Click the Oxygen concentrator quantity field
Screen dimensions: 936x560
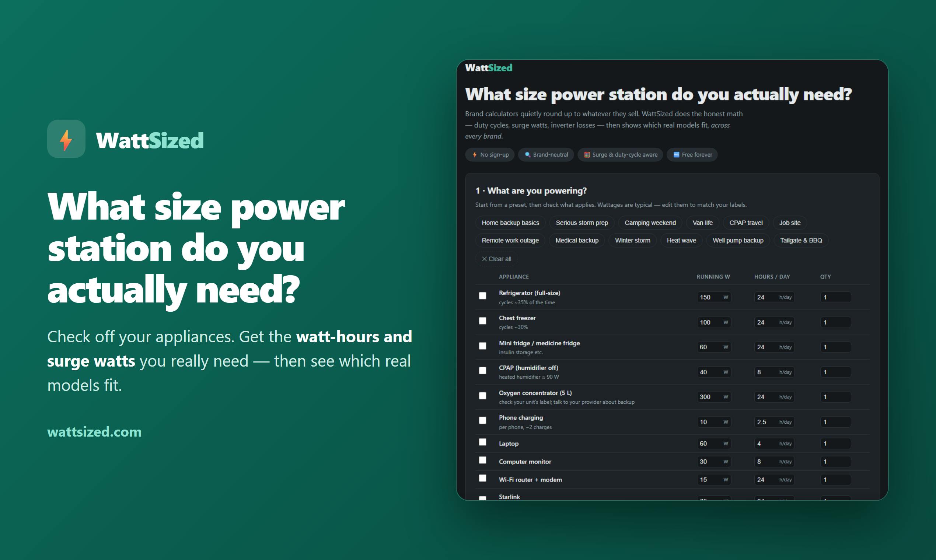tap(836, 397)
